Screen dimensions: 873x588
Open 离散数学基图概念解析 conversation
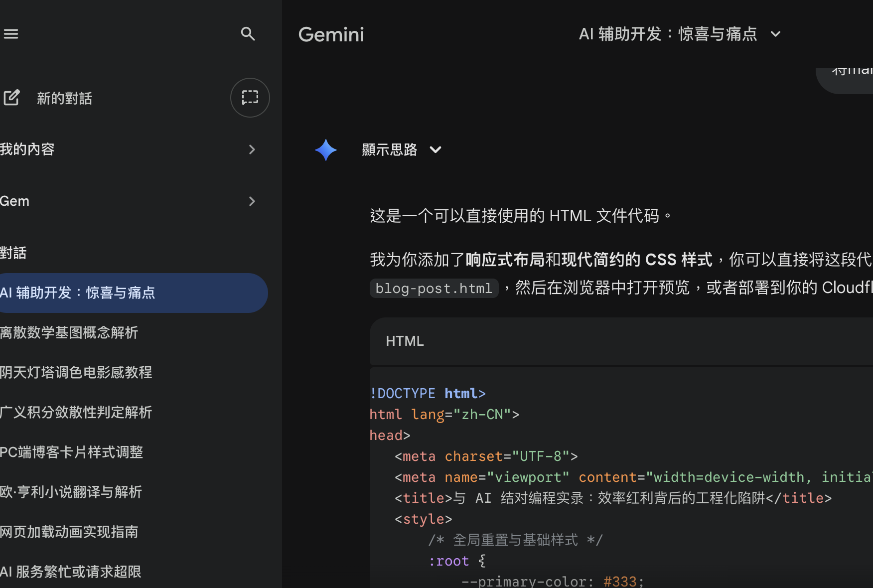[69, 333]
